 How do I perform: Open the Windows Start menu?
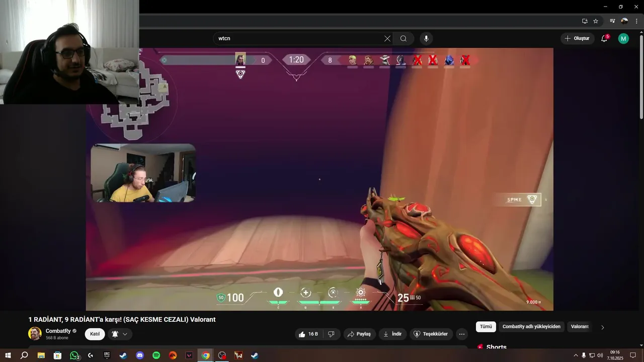pyautogui.click(x=8, y=355)
